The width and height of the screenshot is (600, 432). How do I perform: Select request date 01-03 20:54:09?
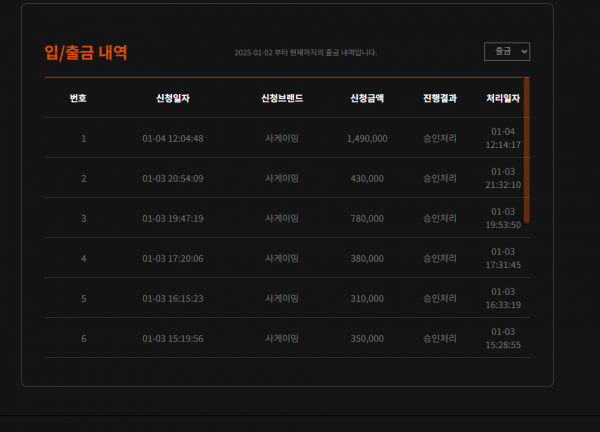click(x=173, y=179)
